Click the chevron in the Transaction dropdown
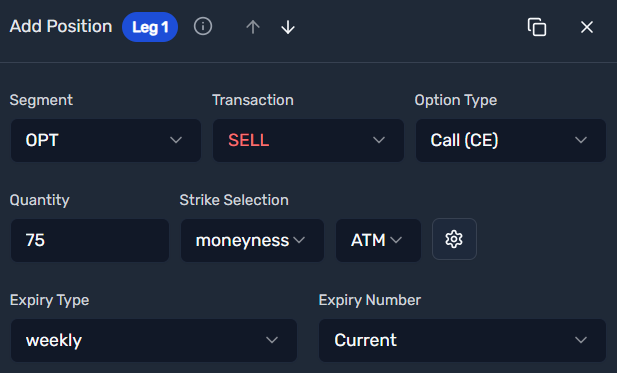The image size is (617, 373). click(379, 140)
